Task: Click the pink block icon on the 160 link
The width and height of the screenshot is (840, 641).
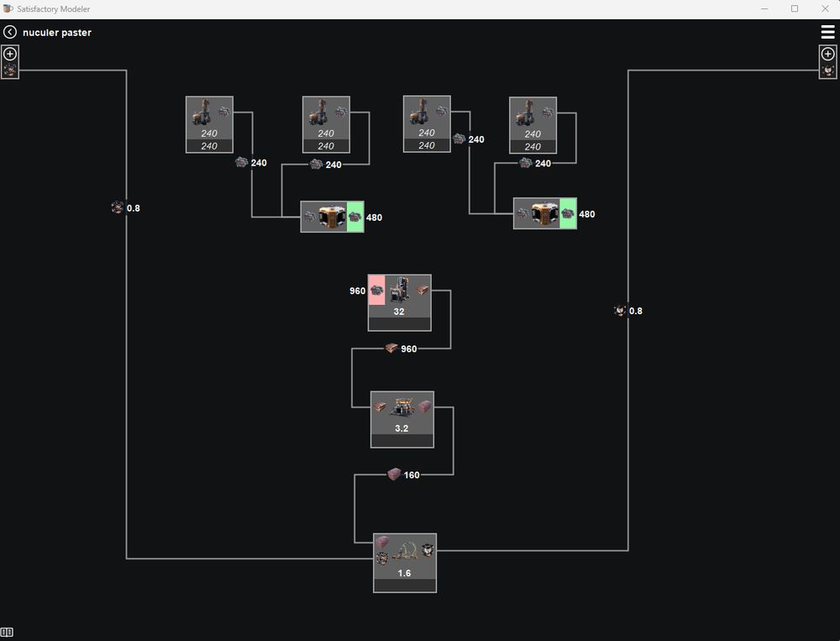Action: (x=394, y=475)
